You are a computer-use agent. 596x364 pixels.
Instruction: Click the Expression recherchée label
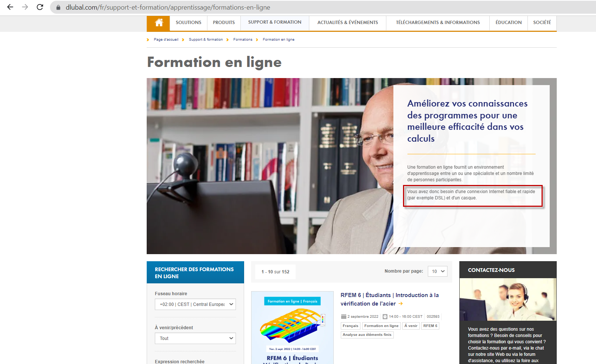tap(180, 362)
